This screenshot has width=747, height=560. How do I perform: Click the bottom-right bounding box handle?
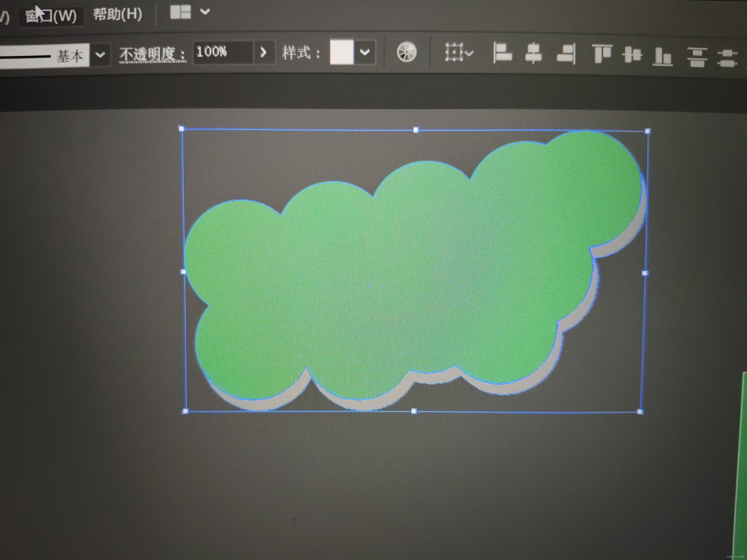click(x=640, y=411)
